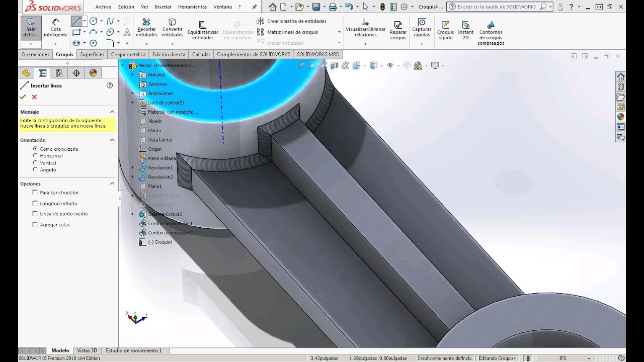Switch to the Superficies tab
644x362 pixels.
(92, 54)
